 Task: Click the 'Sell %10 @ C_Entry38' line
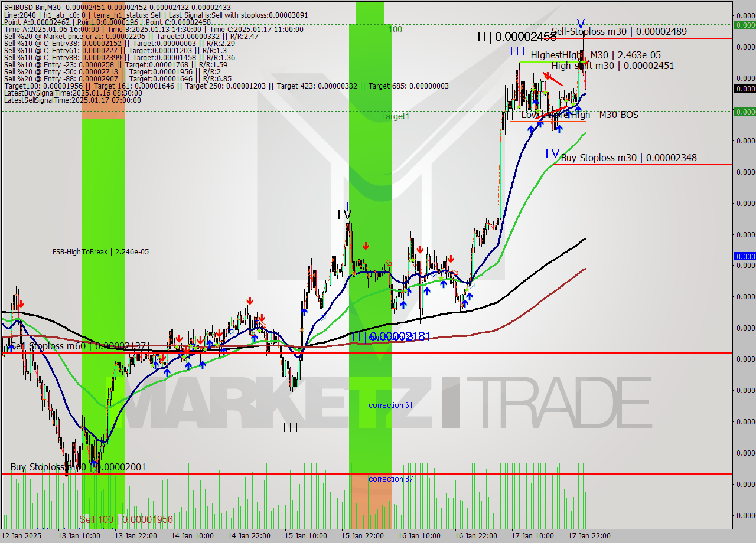pyautogui.click(x=119, y=43)
